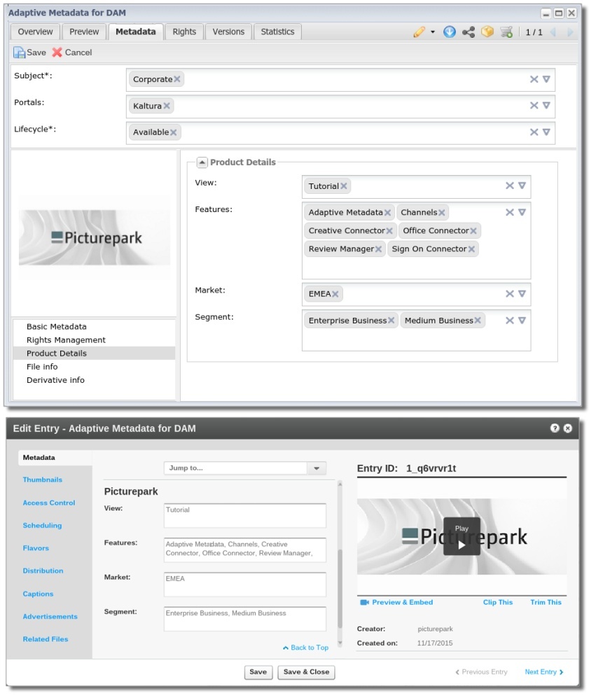Image resolution: width=589 pixels, height=700 pixels.
Task: Open the Statistics tab
Action: (277, 31)
